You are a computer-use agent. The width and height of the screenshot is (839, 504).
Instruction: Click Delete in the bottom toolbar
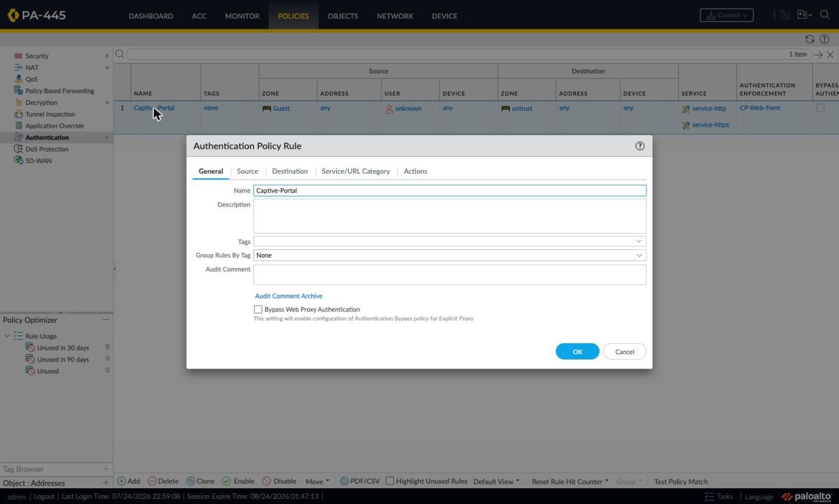[163, 481]
